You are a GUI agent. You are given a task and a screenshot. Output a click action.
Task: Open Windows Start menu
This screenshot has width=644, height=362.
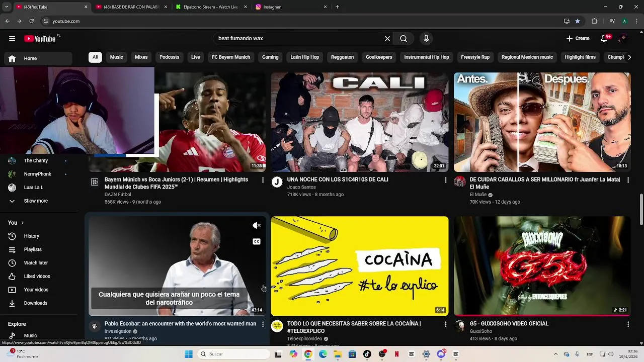click(189, 354)
